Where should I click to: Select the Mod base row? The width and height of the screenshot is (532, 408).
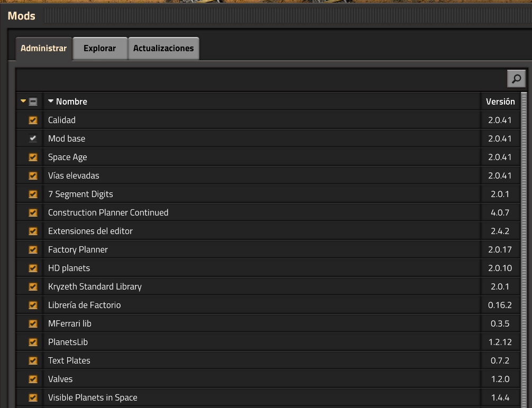click(268, 138)
